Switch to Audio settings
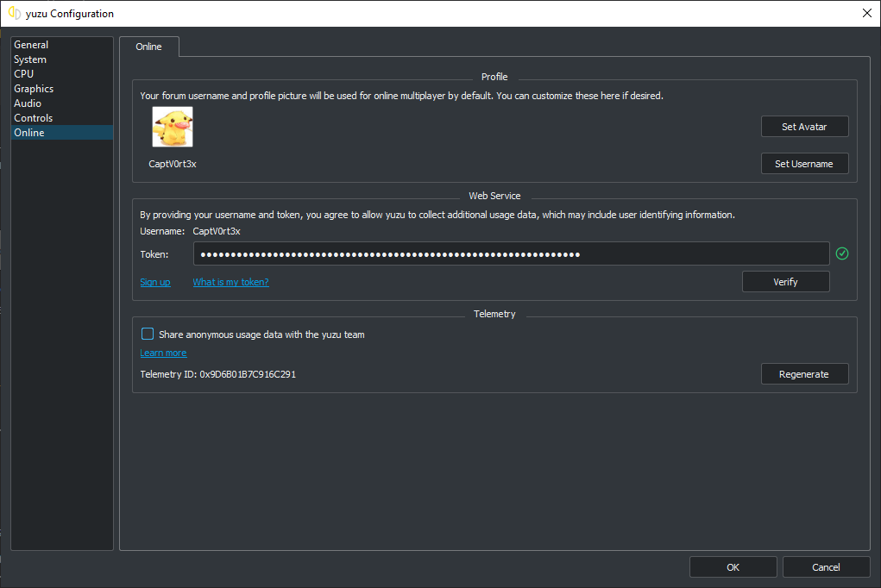Image resolution: width=881 pixels, height=588 pixels. pyautogui.click(x=62, y=103)
